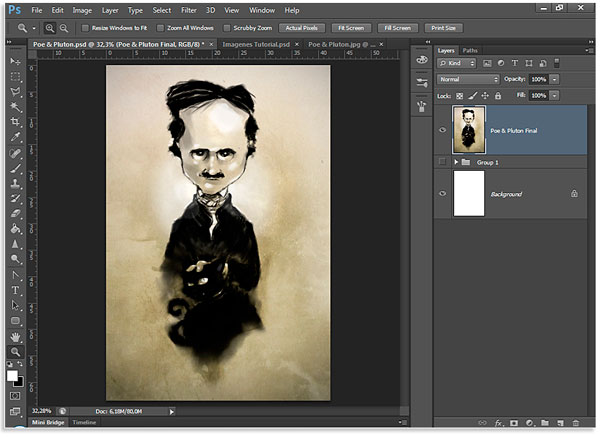Image resolution: width=600 pixels, height=437 pixels.
Task: Select the Healing Brush tool
Action: [x=15, y=153]
